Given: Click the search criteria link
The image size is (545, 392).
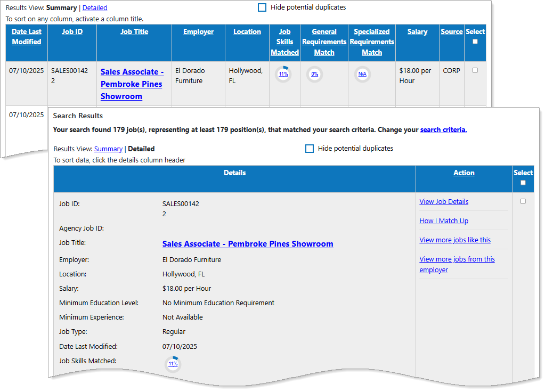Looking at the screenshot, I should 443,130.
